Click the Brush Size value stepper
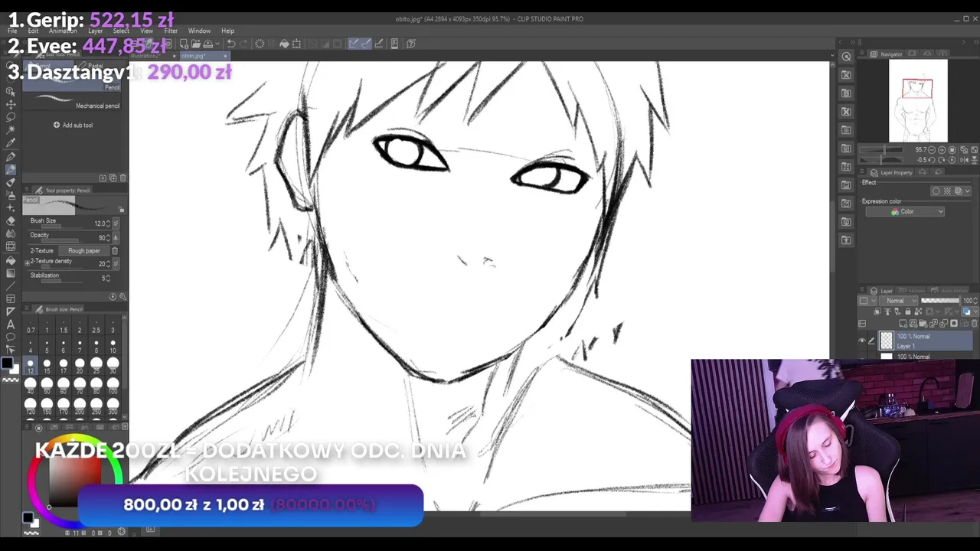 (x=108, y=223)
